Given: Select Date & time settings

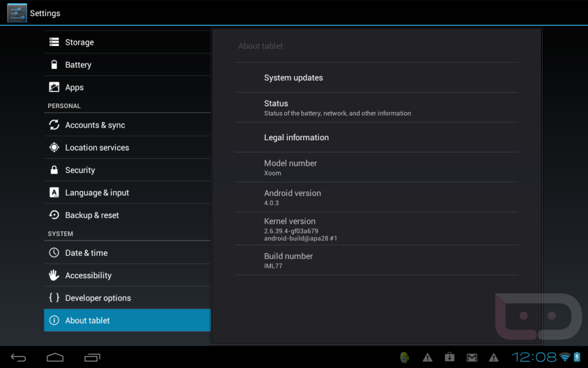Looking at the screenshot, I should coord(86,253).
